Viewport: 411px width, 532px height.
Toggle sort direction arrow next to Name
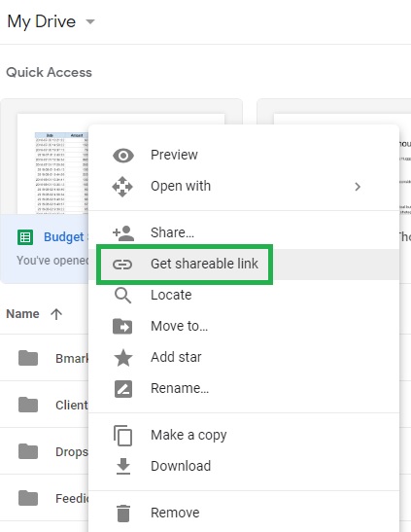[56, 314]
